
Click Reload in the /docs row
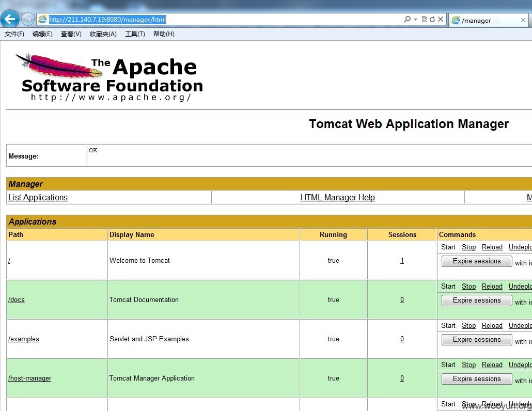click(x=492, y=287)
